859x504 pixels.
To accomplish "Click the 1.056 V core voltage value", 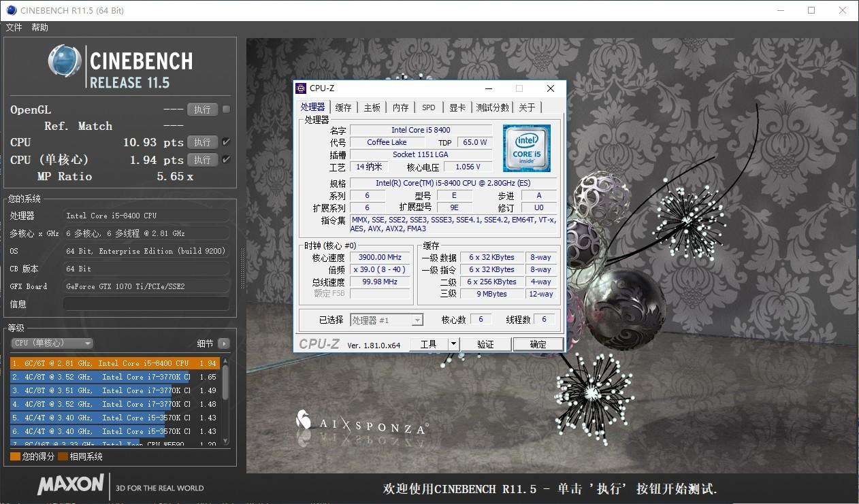I will tap(468, 167).
